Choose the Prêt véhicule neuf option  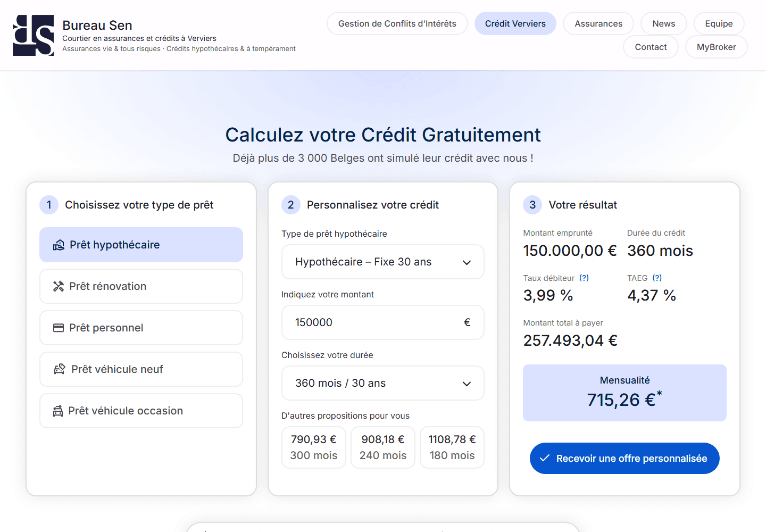pos(141,369)
